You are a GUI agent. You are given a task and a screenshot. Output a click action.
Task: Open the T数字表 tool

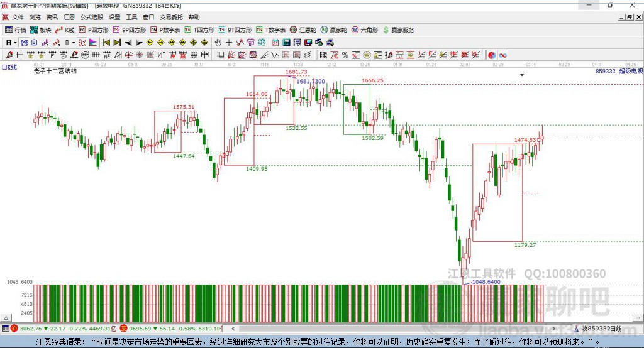pos(270,30)
